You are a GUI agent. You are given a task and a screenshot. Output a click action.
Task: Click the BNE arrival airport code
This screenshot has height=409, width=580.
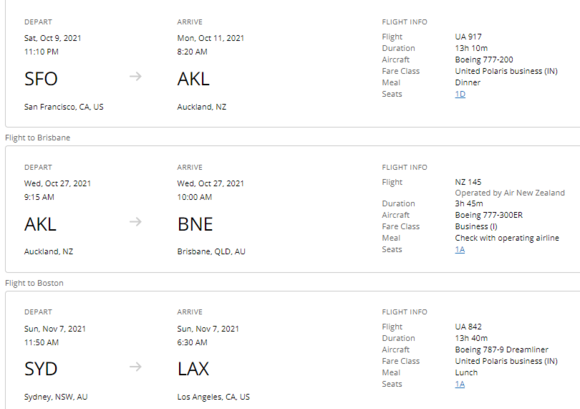click(195, 224)
